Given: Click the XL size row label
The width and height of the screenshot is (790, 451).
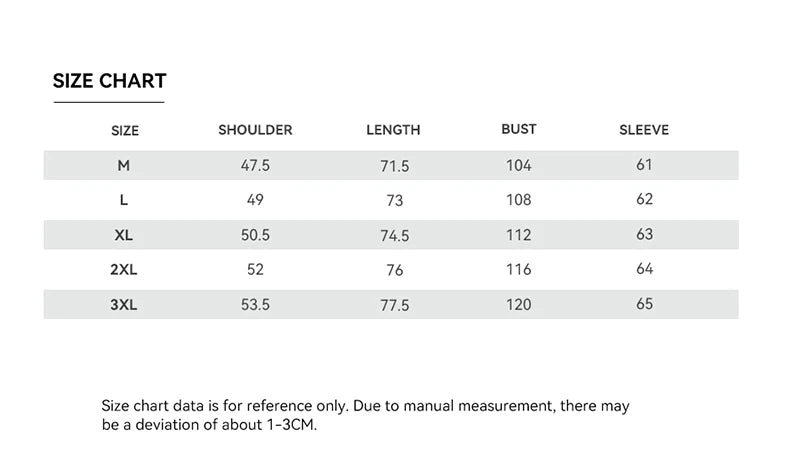Looking at the screenshot, I should click(x=124, y=235).
